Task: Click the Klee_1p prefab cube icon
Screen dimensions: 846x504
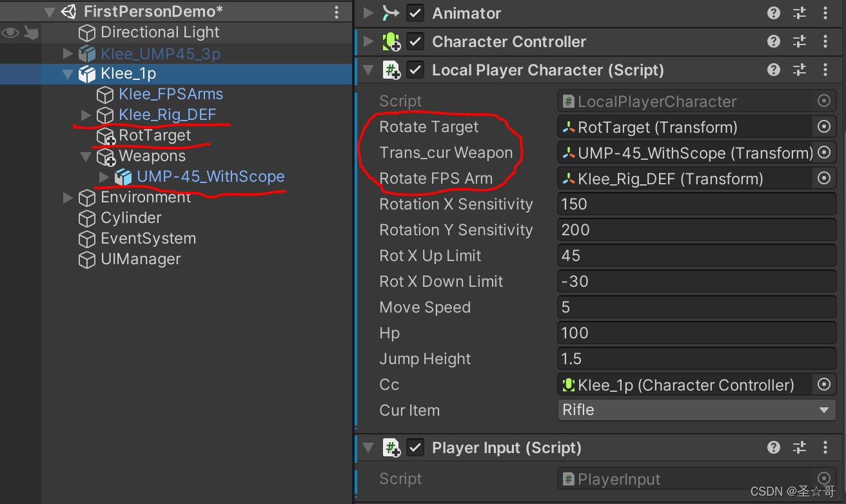Action: (x=86, y=74)
